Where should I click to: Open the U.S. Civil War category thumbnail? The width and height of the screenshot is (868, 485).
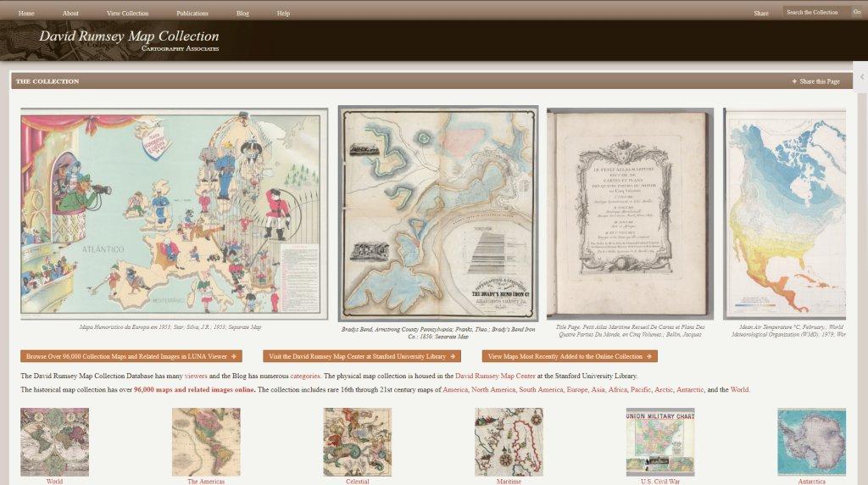[660, 443]
